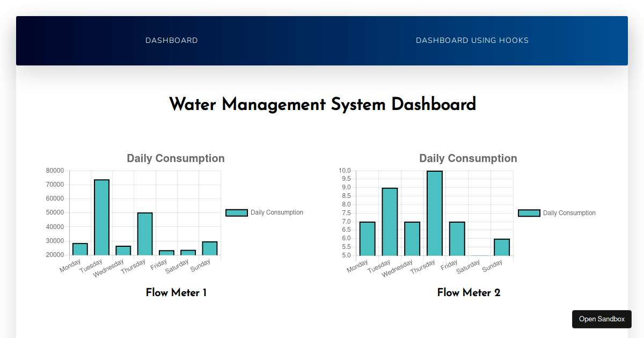Click the Flow Meter 2 caption text

468,292
